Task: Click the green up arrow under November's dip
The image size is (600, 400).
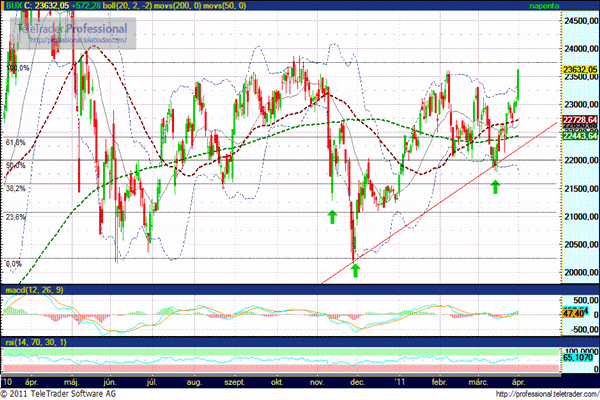Action: click(333, 215)
